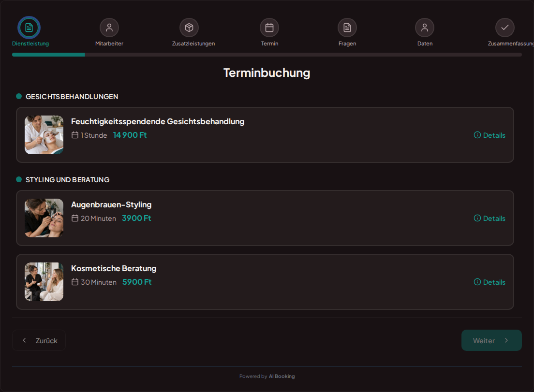Click the Terminbuchung page heading
534x392 pixels.
pyautogui.click(x=267, y=73)
